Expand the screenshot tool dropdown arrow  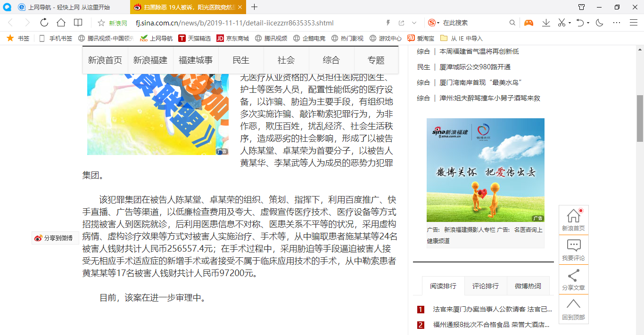(x=570, y=23)
